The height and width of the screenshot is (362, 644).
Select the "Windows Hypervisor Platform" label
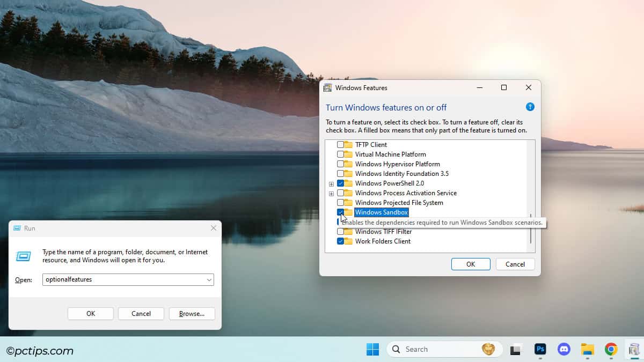(398, 164)
